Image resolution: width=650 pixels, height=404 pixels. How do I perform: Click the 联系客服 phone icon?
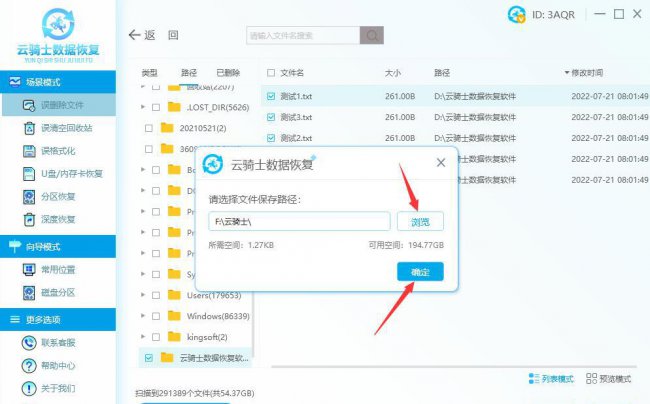[x=29, y=343]
